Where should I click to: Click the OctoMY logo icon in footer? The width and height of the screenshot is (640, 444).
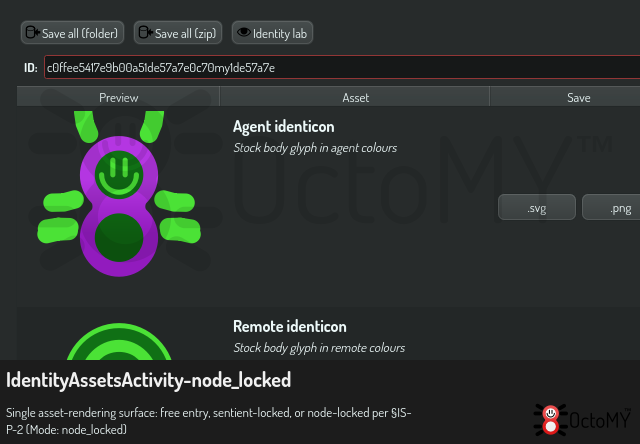(x=551, y=420)
